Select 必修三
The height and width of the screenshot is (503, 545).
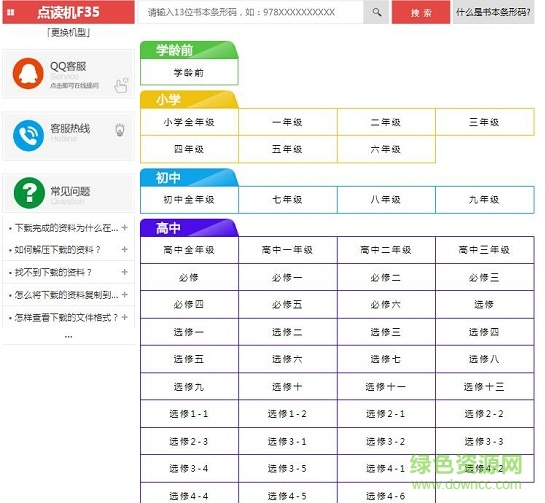485,277
